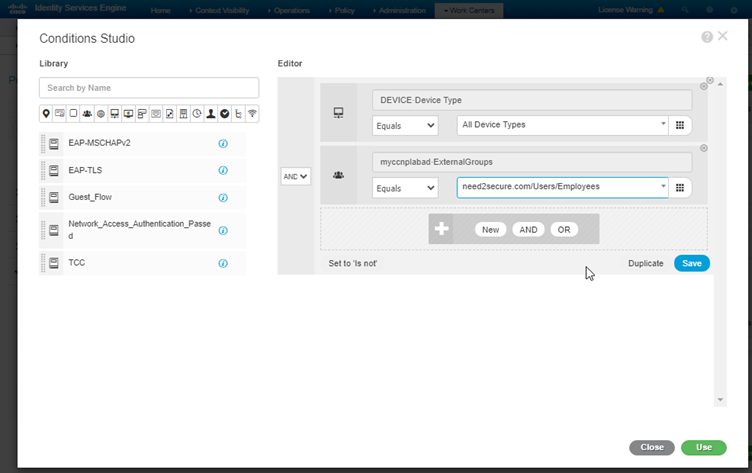Toggle condition with Set to 'Is not'
The width and height of the screenshot is (752, 473).
point(352,263)
